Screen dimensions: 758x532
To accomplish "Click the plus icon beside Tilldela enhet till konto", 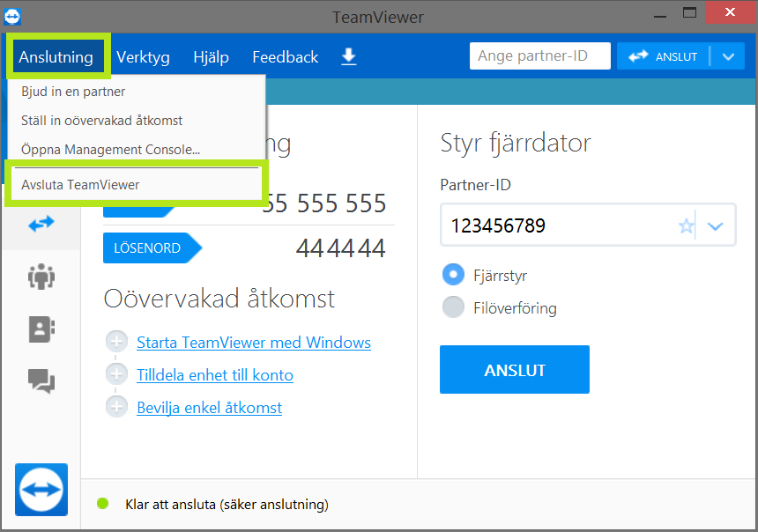I will pos(116,375).
